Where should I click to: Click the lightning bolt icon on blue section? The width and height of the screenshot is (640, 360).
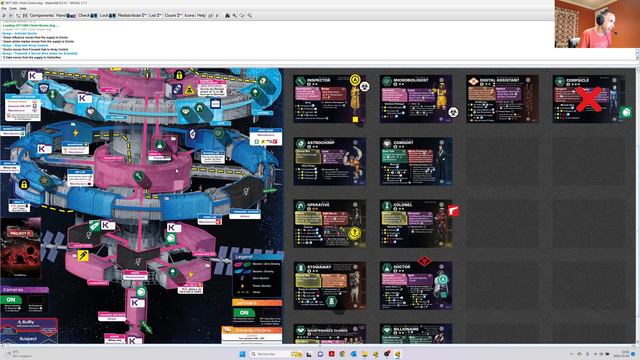[x=76, y=133]
